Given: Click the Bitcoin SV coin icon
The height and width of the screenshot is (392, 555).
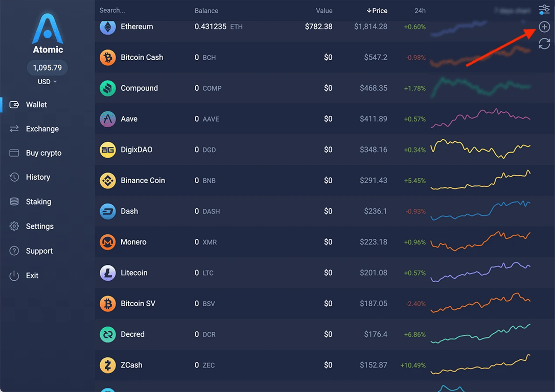Looking at the screenshot, I should coord(108,303).
